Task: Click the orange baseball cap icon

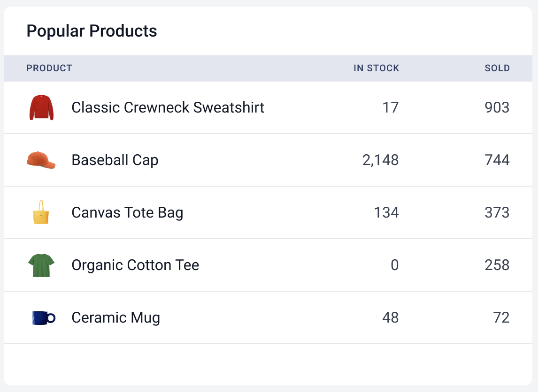Action: [41, 160]
